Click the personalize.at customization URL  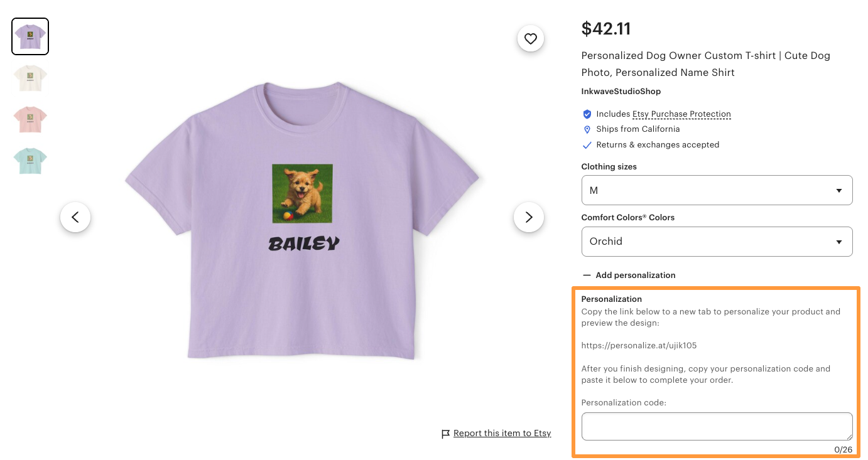pyautogui.click(x=639, y=345)
